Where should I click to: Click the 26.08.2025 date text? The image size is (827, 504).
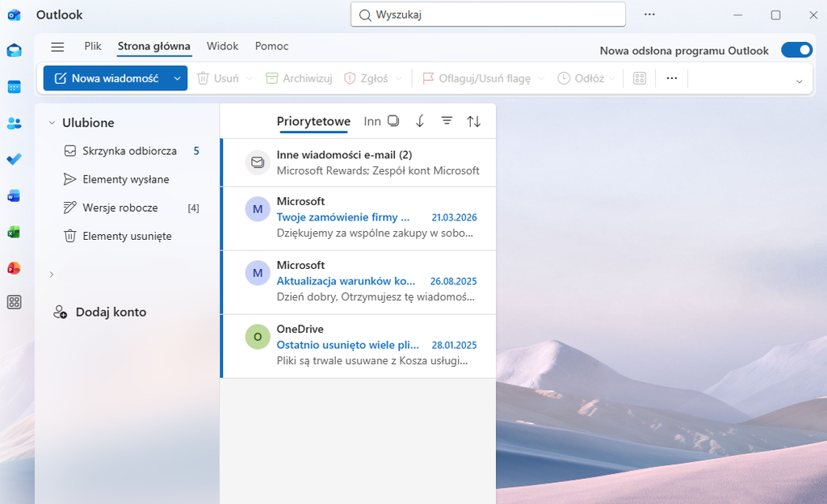pyautogui.click(x=453, y=282)
